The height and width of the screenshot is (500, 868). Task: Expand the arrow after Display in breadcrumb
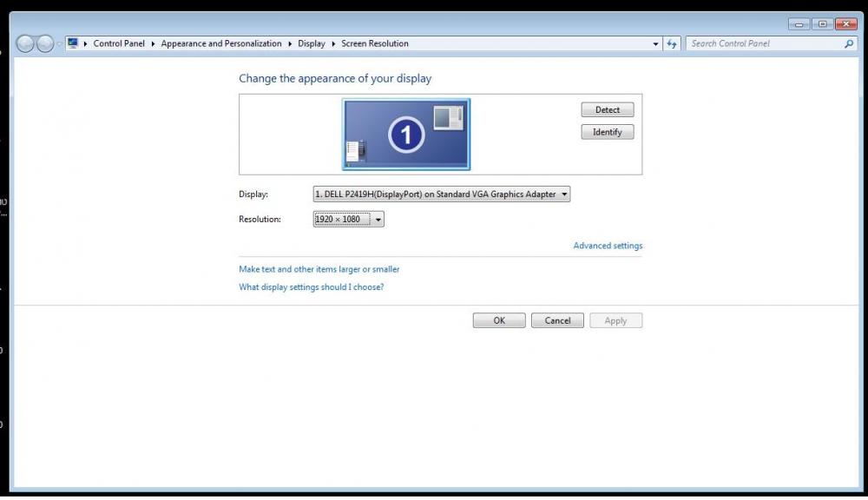coord(333,43)
